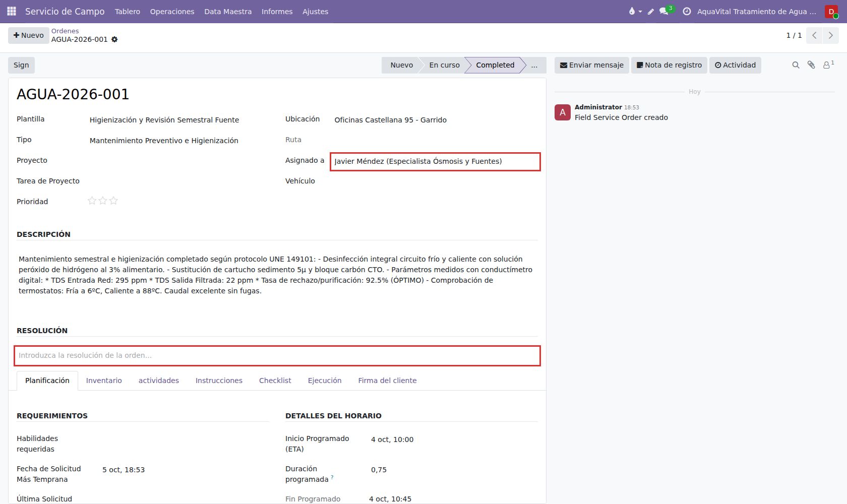Click the resolution input field
847x504 pixels.
pyautogui.click(x=277, y=356)
